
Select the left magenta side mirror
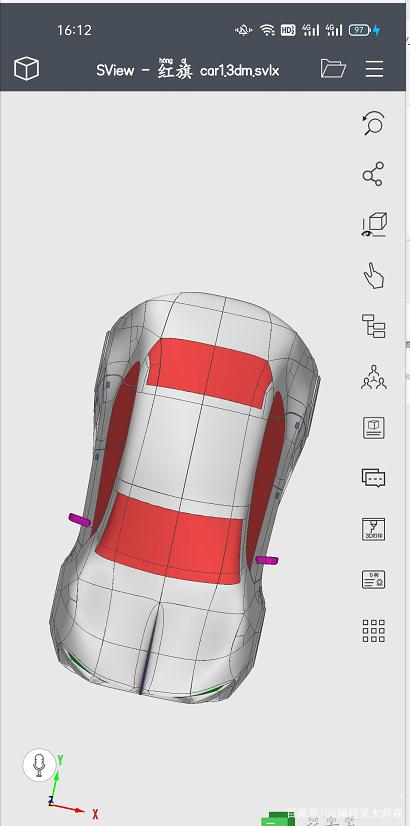coord(80,520)
